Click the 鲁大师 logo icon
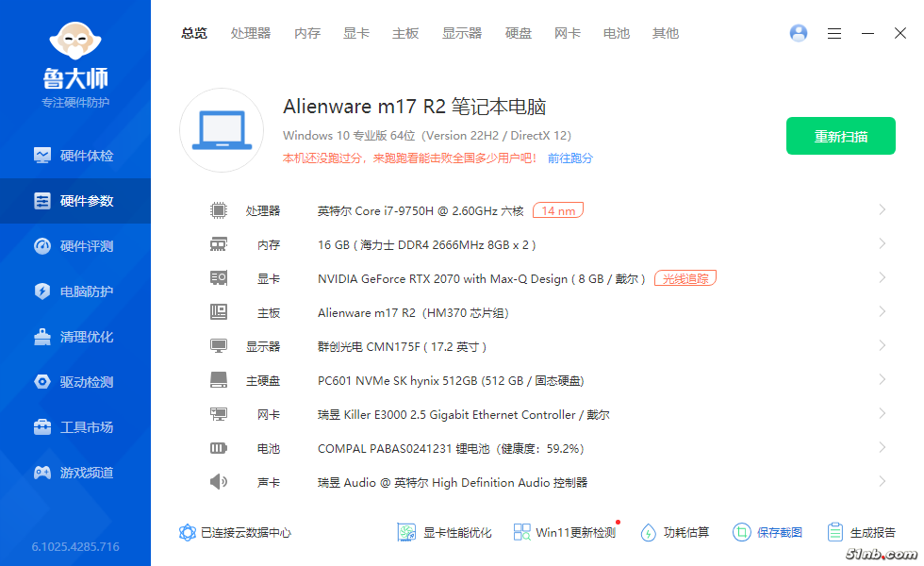The width and height of the screenshot is (924, 566). [75, 41]
